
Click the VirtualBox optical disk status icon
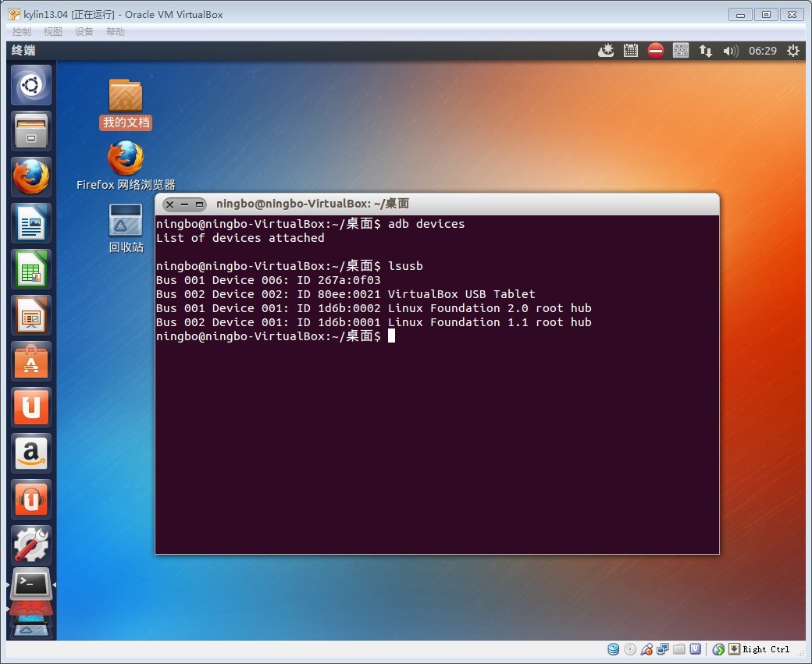(630, 649)
